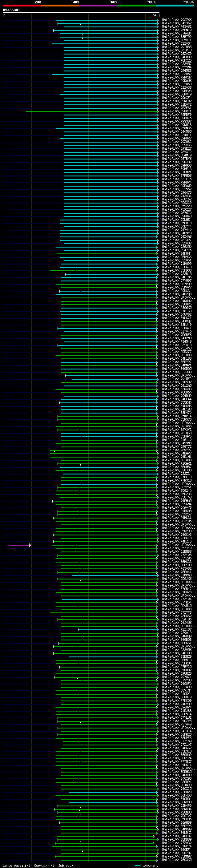Viewport: 197px width, 868px height.
Task: Open hit UniRef100_Q9S766
Action: pyautogui.click(x=177, y=20)
